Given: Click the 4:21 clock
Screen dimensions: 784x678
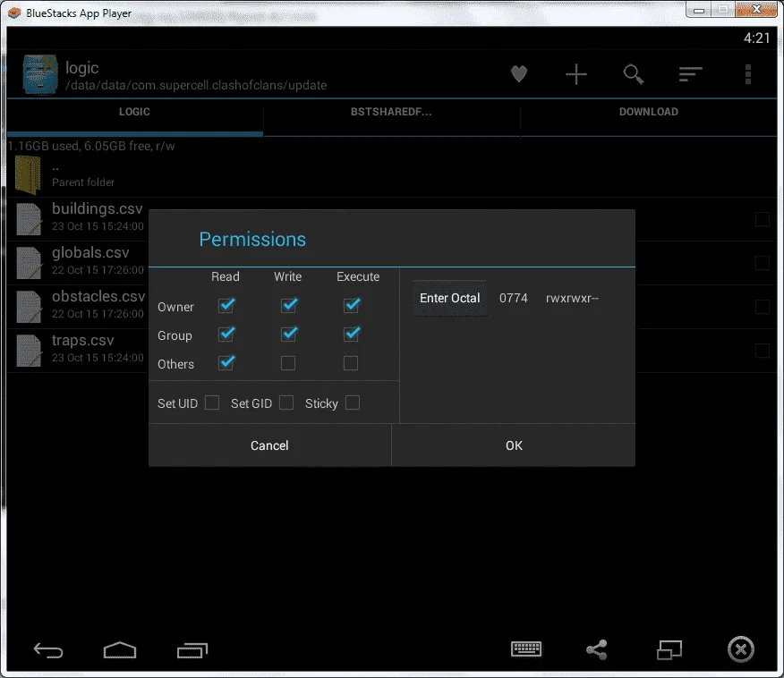Looking at the screenshot, I should (x=756, y=38).
